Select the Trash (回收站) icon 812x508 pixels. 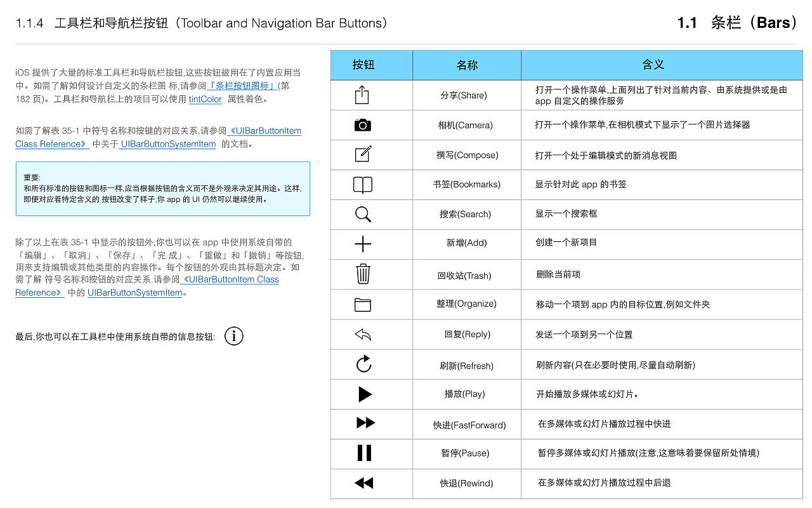click(x=362, y=274)
